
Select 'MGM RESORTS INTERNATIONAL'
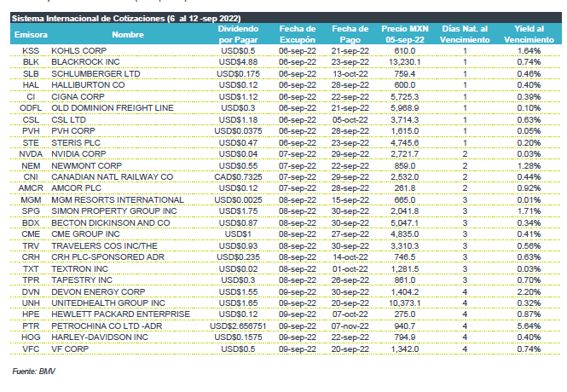[x=118, y=200]
